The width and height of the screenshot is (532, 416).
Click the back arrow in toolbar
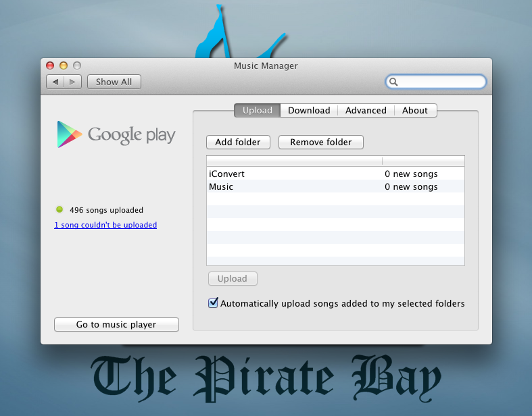55,82
